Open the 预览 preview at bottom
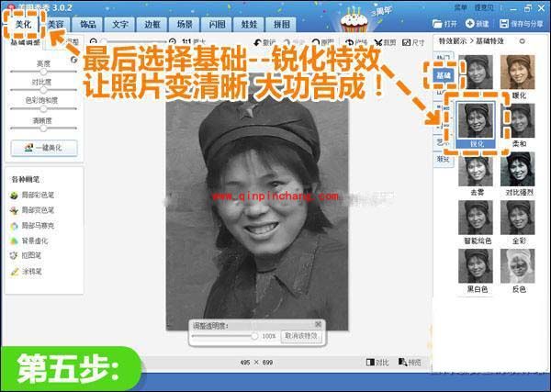Viewport: 551px width, 392px height. pos(410,362)
